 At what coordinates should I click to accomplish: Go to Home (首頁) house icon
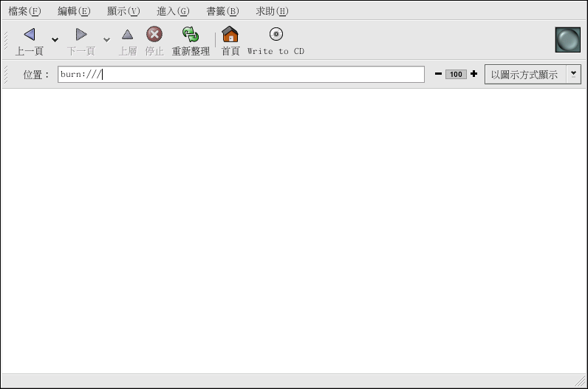[x=230, y=35]
